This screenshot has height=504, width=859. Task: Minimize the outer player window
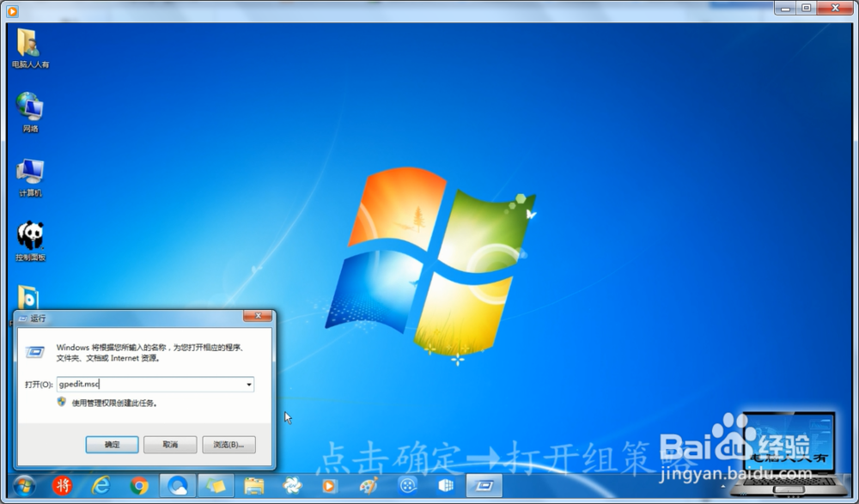click(786, 9)
